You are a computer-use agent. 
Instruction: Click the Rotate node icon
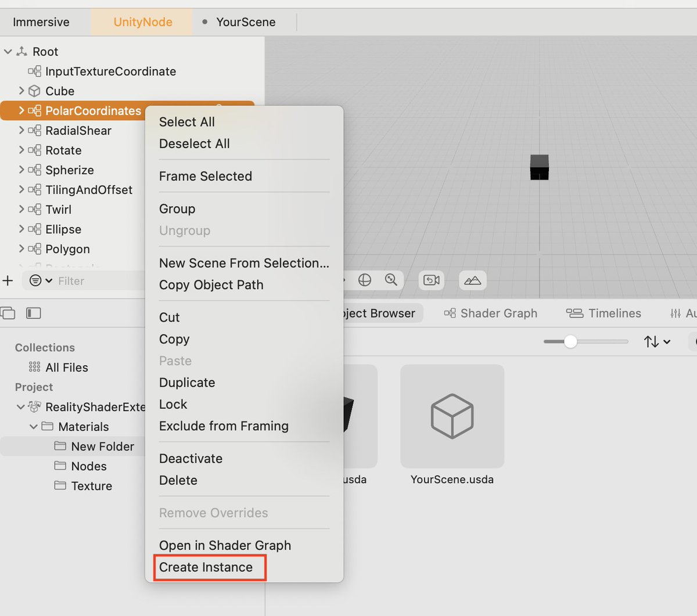coord(35,150)
